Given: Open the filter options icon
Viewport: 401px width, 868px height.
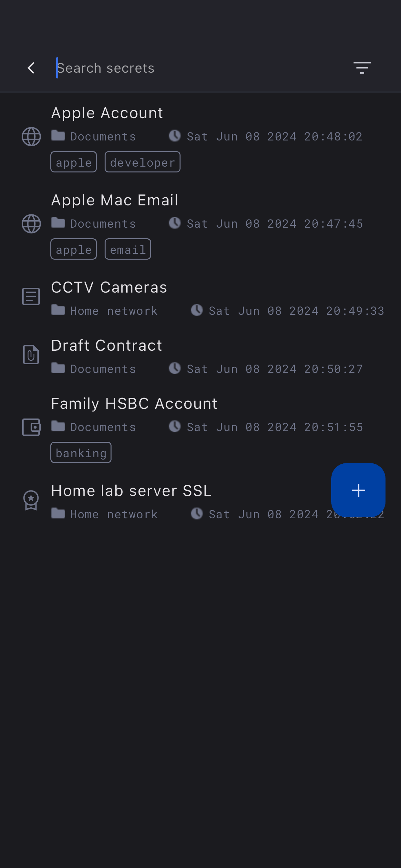Looking at the screenshot, I should (x=362, y=68).
